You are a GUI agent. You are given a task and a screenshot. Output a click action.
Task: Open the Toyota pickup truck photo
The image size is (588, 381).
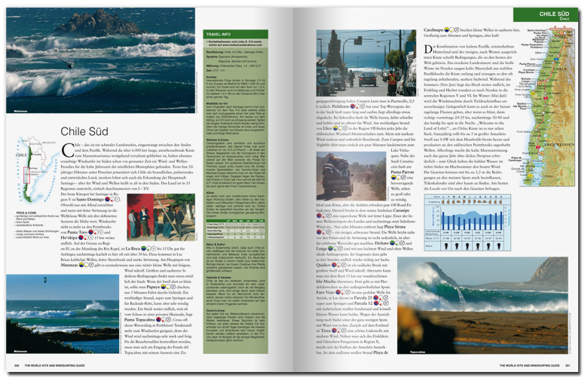351,176
